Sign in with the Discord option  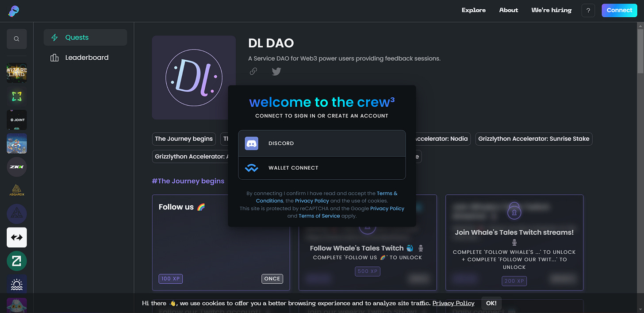[322, 143]
